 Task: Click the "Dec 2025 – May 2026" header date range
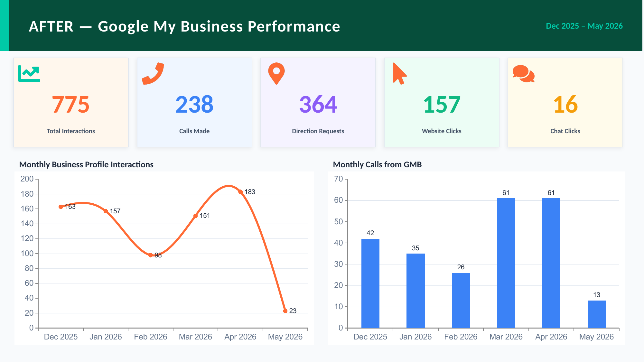[584, 26]
